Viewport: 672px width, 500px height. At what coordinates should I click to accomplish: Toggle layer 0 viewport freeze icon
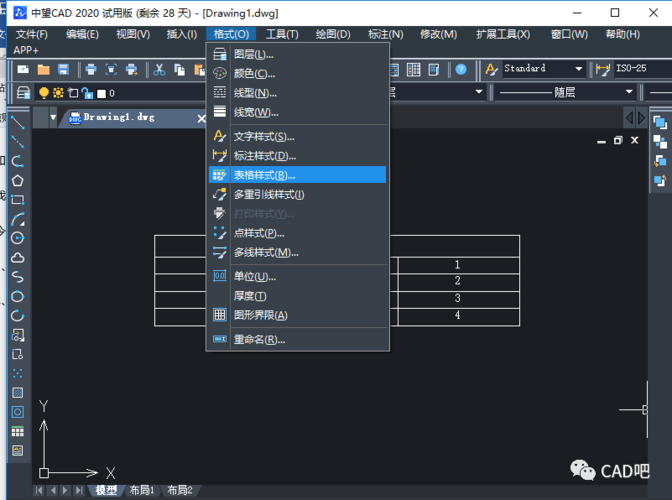73,93
